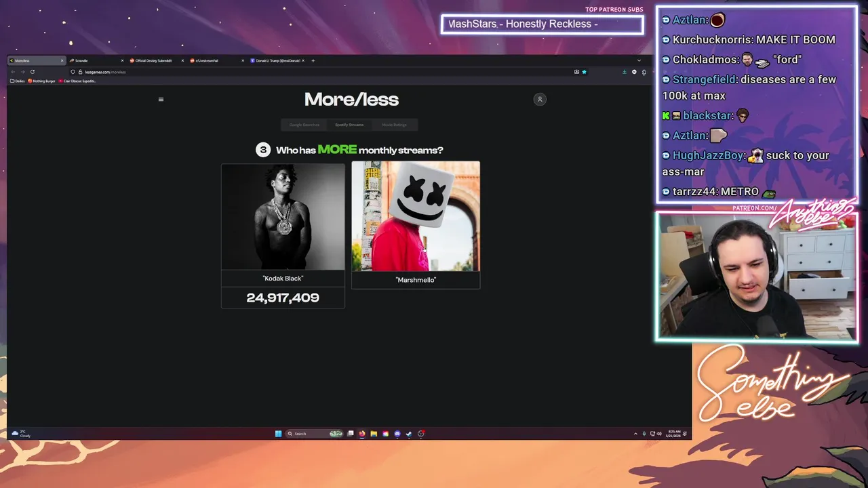Screen dimensions: 868x488
Task: Open the Nothing Burger bookmark
Action: point(42,81)
